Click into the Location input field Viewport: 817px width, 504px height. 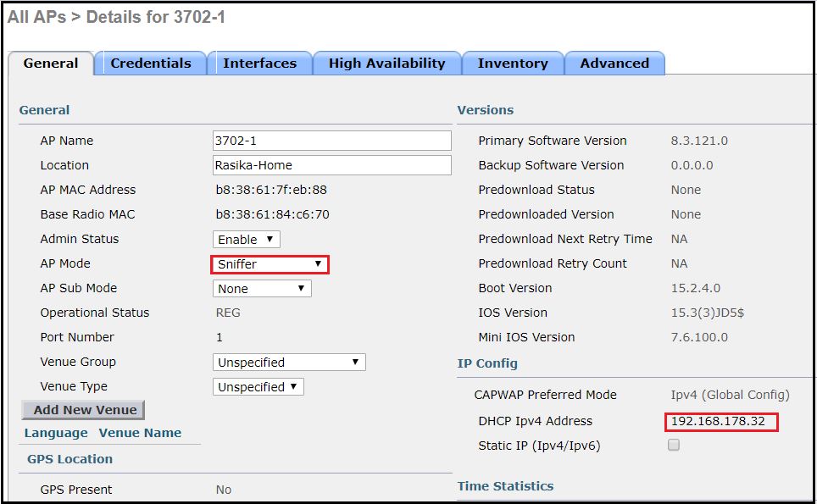pyautogui.click(x=331, y=165)
